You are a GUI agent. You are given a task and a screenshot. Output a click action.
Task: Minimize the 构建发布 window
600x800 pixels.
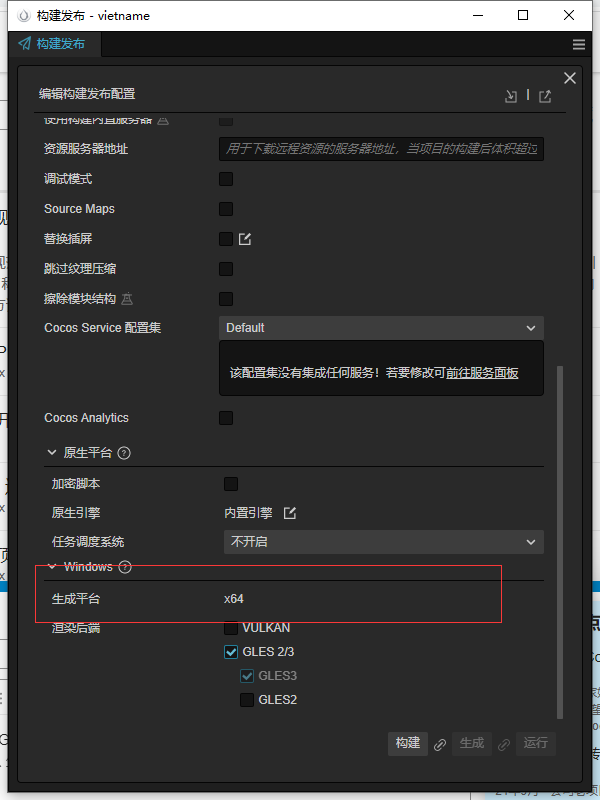pyautogui.click(x=478, y=15)
